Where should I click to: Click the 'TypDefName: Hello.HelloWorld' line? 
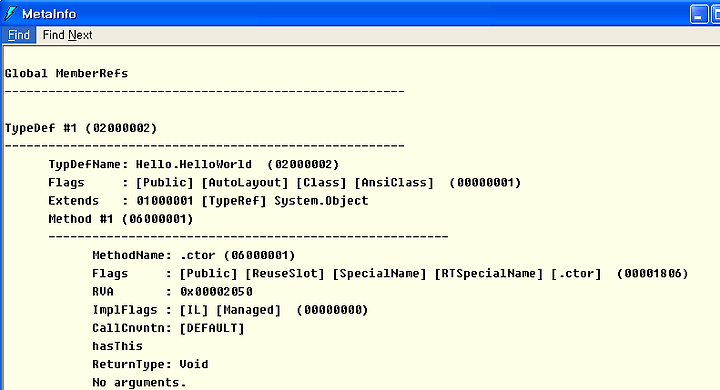(193, 164)
